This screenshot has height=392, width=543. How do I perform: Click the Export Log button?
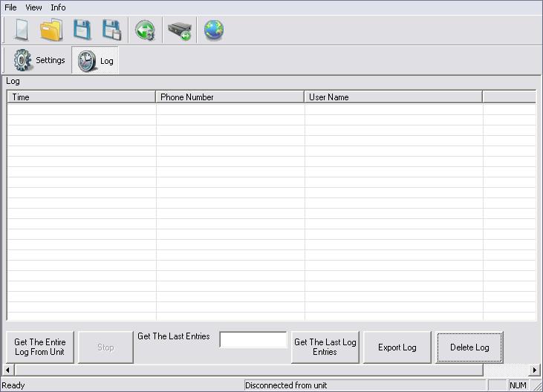397,347
